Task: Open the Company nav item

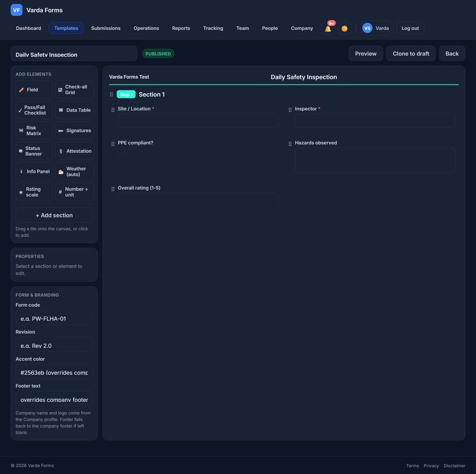Action: 302,28
